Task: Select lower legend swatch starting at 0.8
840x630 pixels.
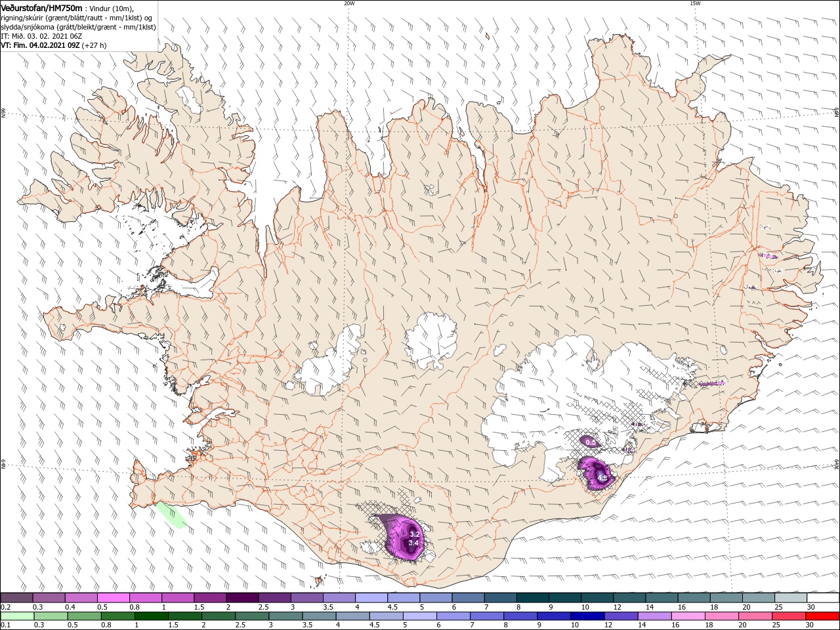Action: [117, 616]
